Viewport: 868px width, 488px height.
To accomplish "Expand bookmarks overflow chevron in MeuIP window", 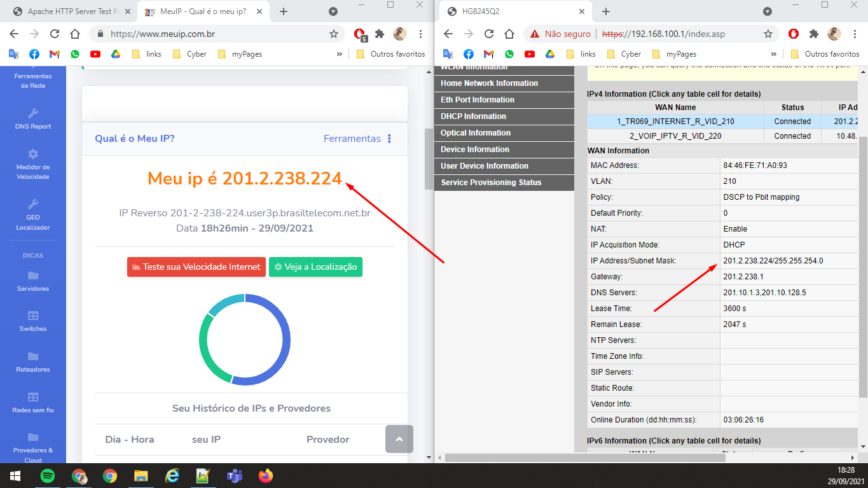I will 339,54.
